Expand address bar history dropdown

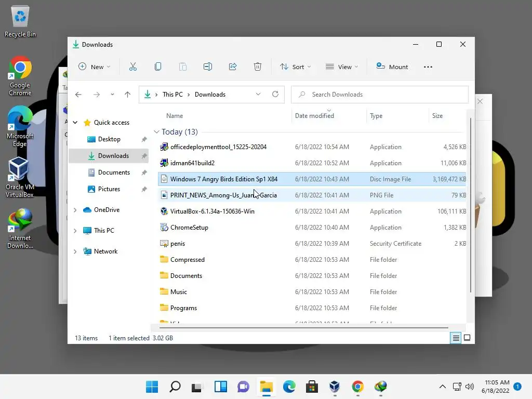[x=258, y=95]
